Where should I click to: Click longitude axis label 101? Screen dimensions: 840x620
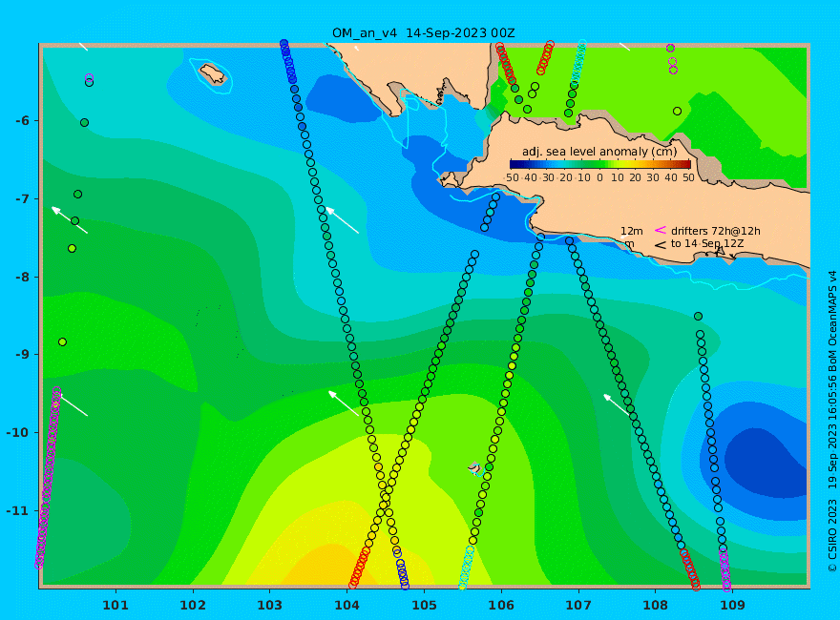point(115,605)
